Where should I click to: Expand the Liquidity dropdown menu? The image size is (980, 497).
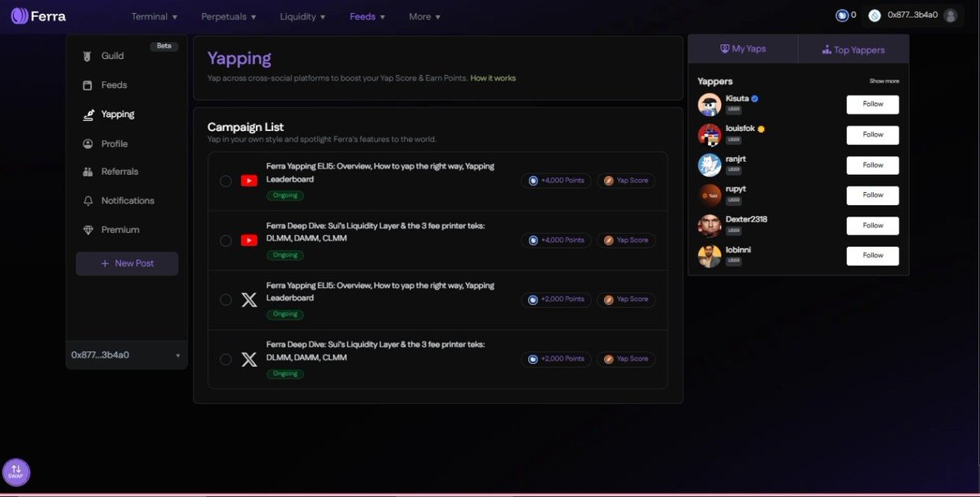pos(302,17)
